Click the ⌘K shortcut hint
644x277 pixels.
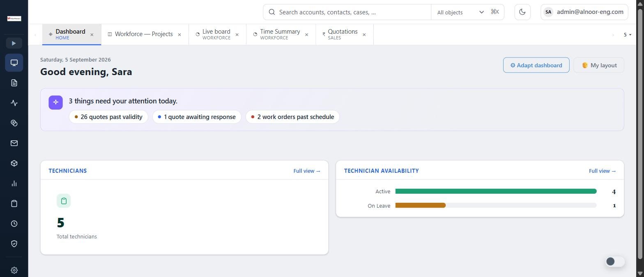pos(495,12)
